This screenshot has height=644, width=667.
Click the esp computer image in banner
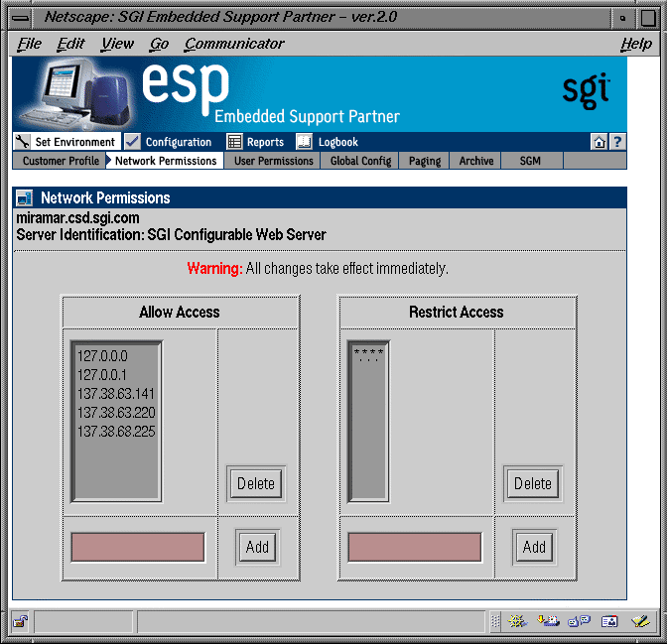(76, 94)
